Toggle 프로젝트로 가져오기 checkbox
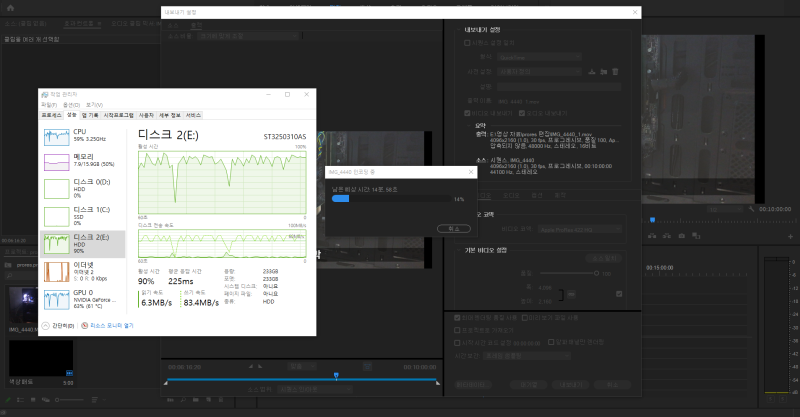This screenshot has width=800, height=417. 457,330
